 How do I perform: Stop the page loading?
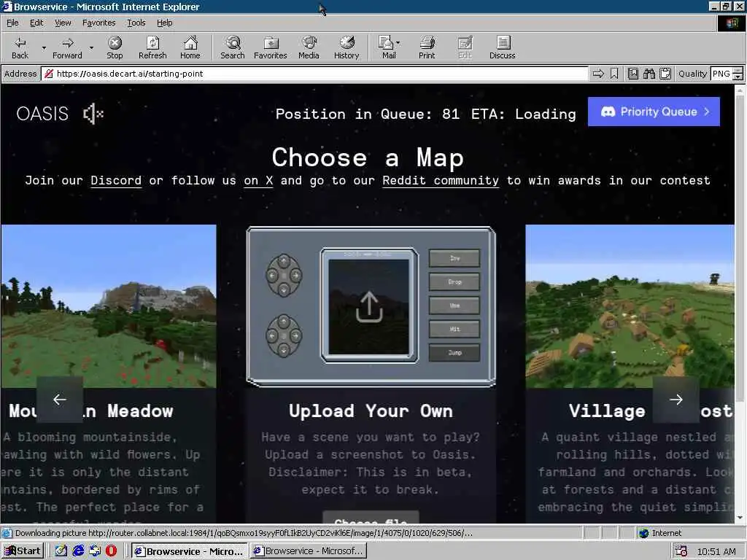coord(115,47)
